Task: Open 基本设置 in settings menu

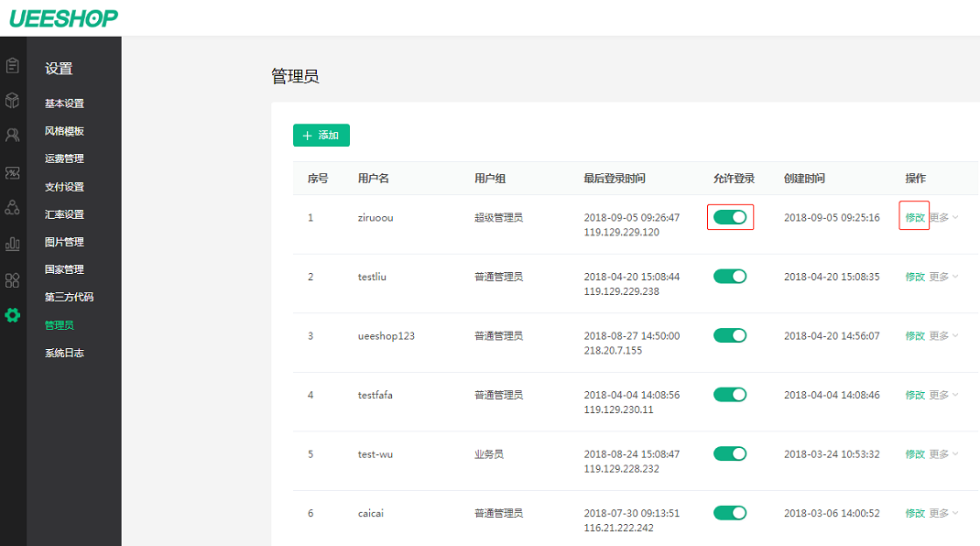Action: [64, 104]
